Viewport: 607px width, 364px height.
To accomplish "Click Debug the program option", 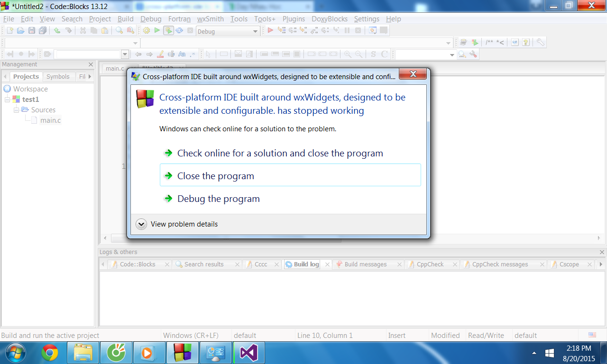I will tap(218, 199).
